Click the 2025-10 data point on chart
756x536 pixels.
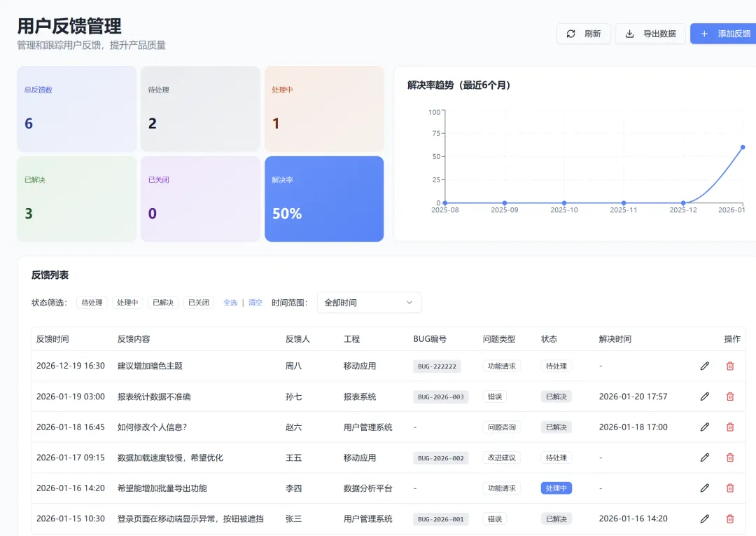tap(564, 203)
